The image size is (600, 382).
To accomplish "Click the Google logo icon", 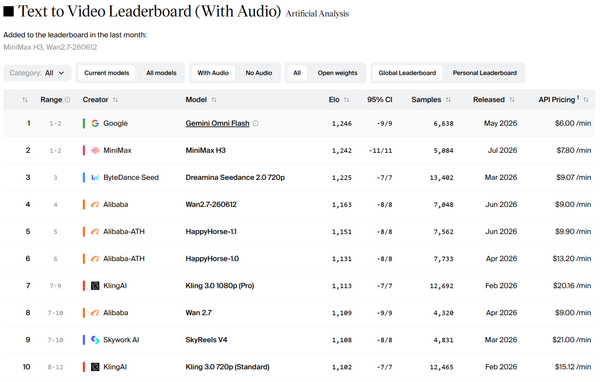I will [95, 123].
